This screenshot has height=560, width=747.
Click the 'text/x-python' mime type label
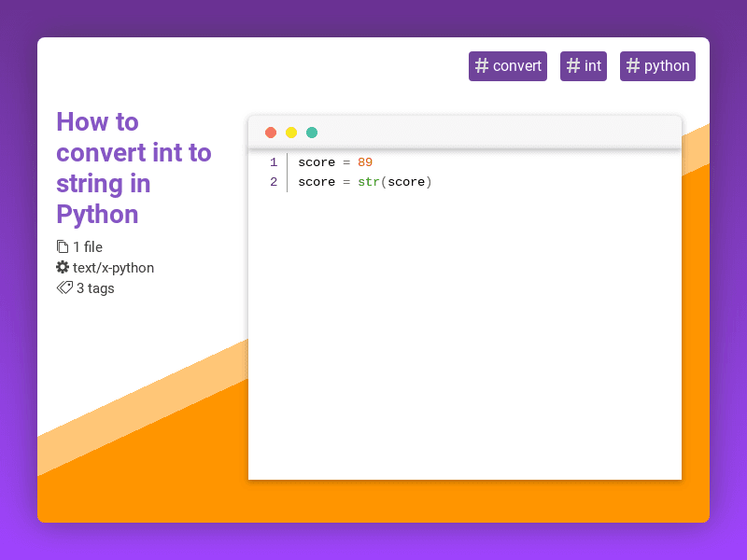[113, 267]
